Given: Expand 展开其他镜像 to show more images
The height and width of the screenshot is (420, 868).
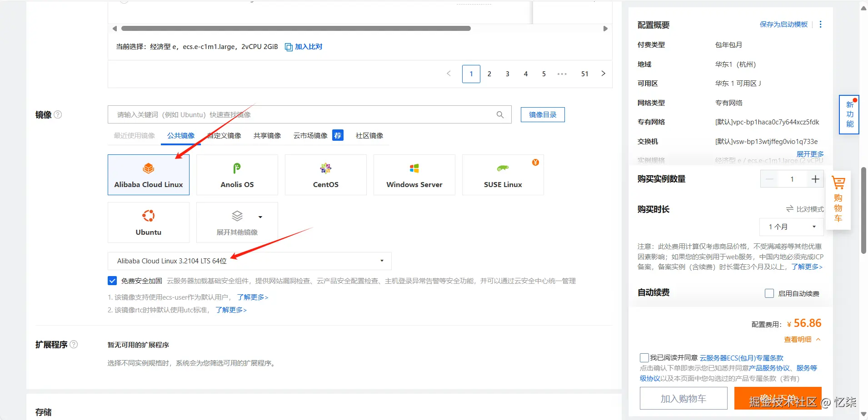Looking at the screenshot, I should (x=237, y=222).
